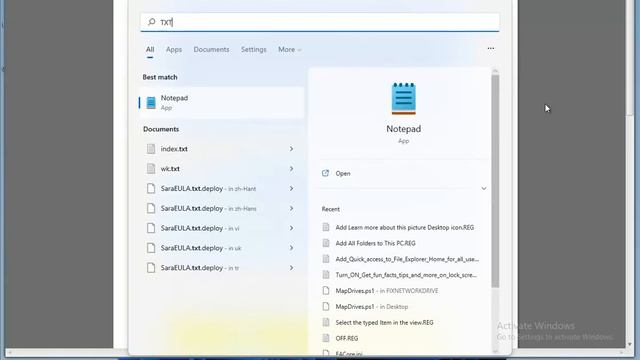
Task: Open recent file Add Learn more about this picture Desktop icon.REG
Action: coord(404,227)
